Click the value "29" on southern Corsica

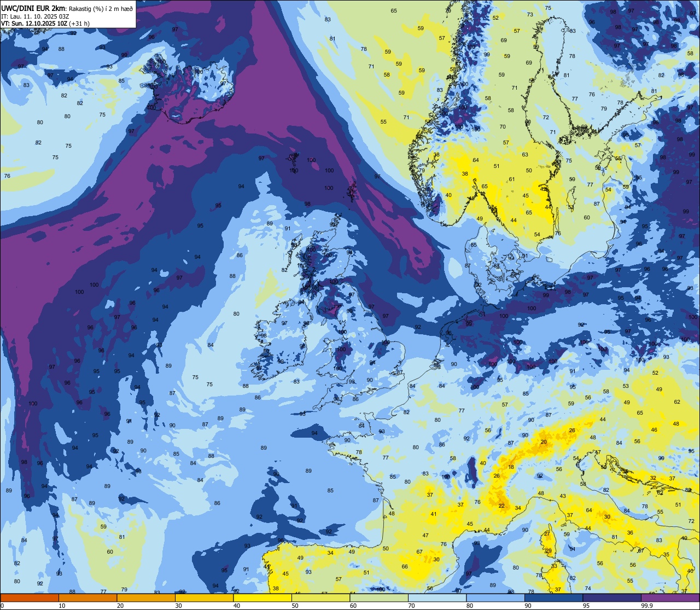549,551
